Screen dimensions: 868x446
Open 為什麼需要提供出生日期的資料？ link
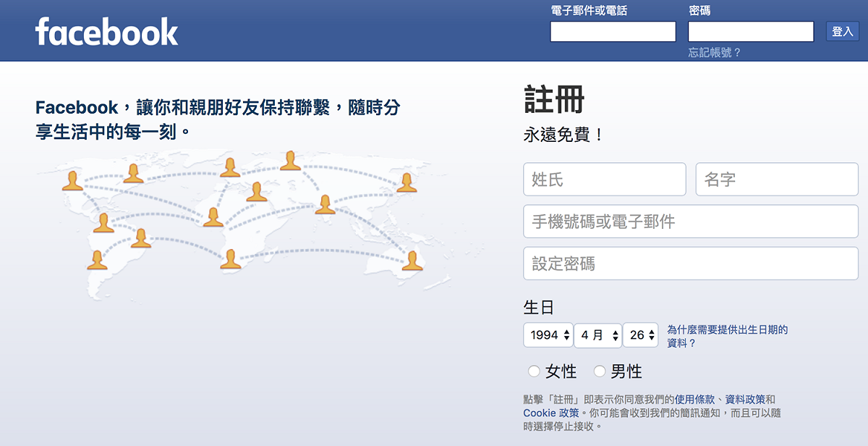pyautogui.click(x=727, y=336)
